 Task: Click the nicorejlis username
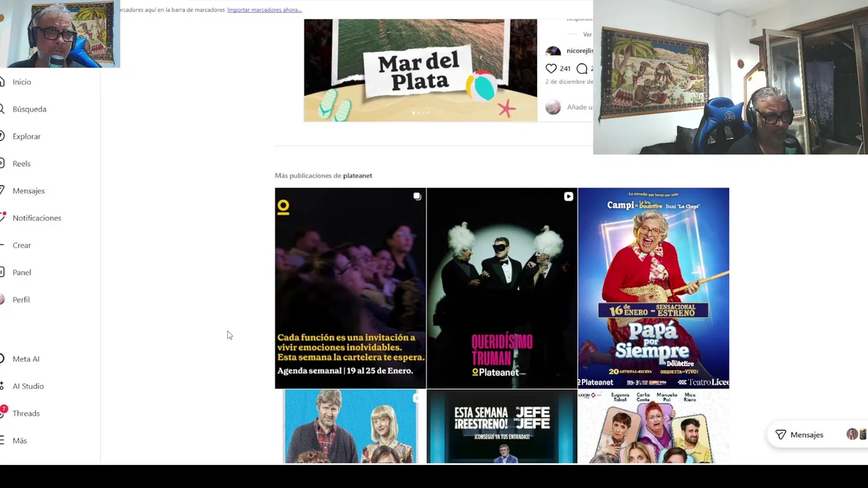(580, 51)
